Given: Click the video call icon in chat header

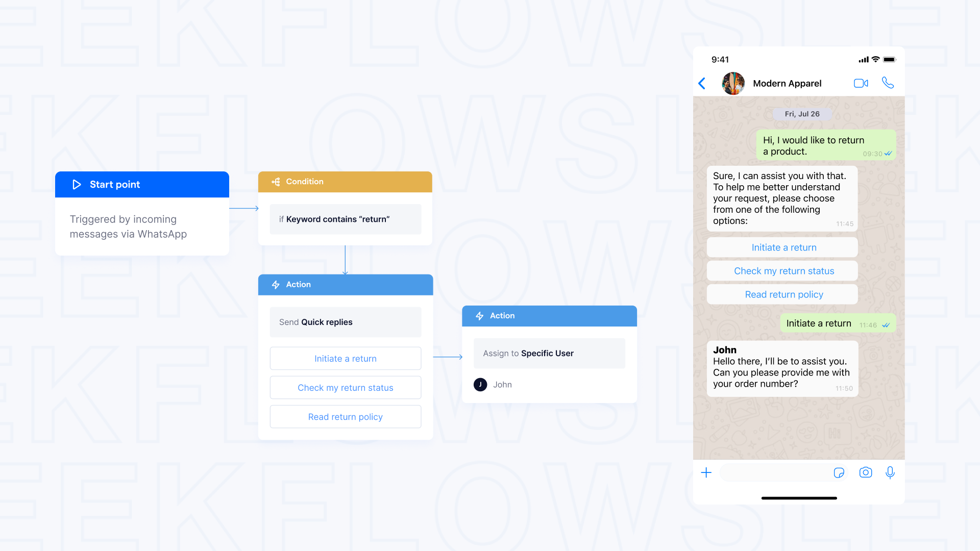Looking at the screenshot, I should pyautogui.click(x=861, y=83).
